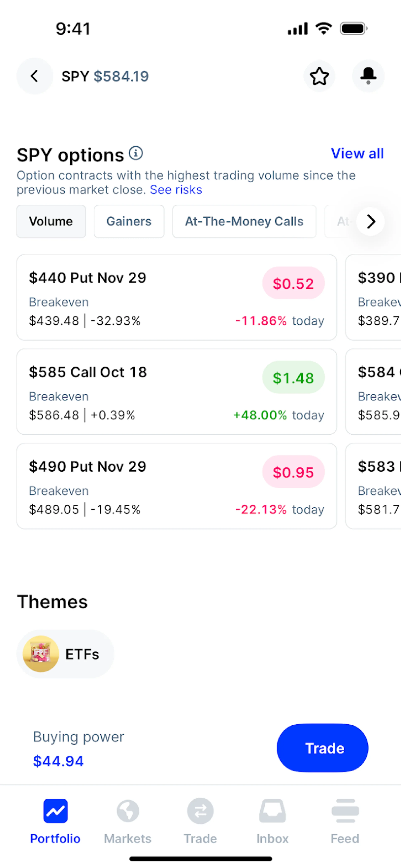Select the Volume filter chip

click(x=51, y=221)
